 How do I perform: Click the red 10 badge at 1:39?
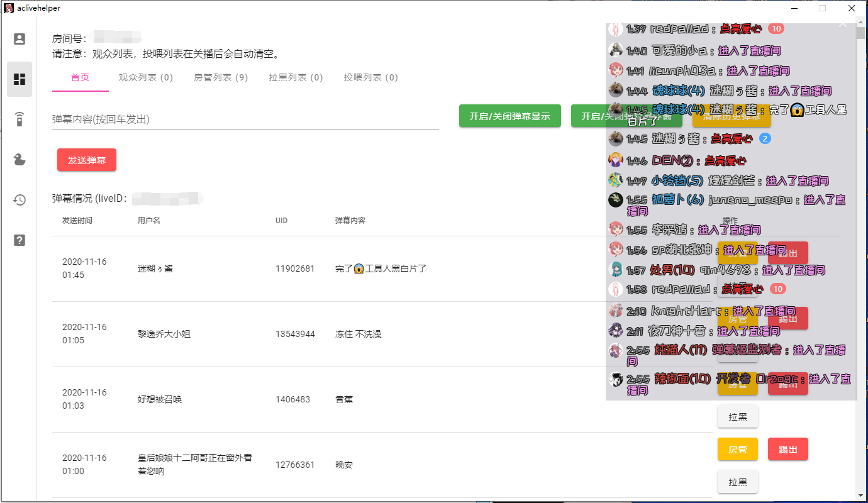click(x=776, y=29)
